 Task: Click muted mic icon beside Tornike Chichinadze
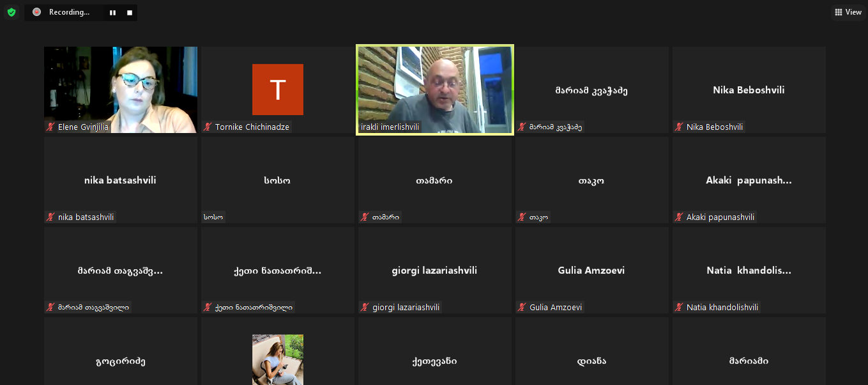coord(208,127)
